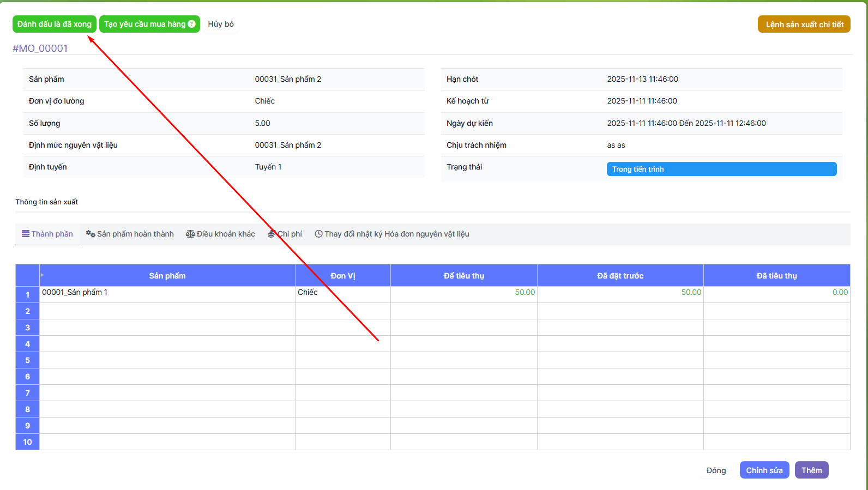Click the small triangle in Sản phẩm column header
868x490 pixels.
(x=43, y=275)
